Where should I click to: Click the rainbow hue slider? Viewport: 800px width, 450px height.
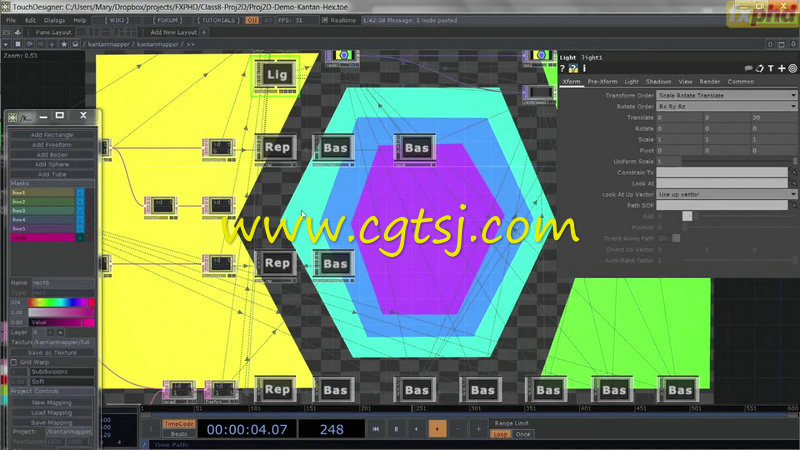click(61, 303)
